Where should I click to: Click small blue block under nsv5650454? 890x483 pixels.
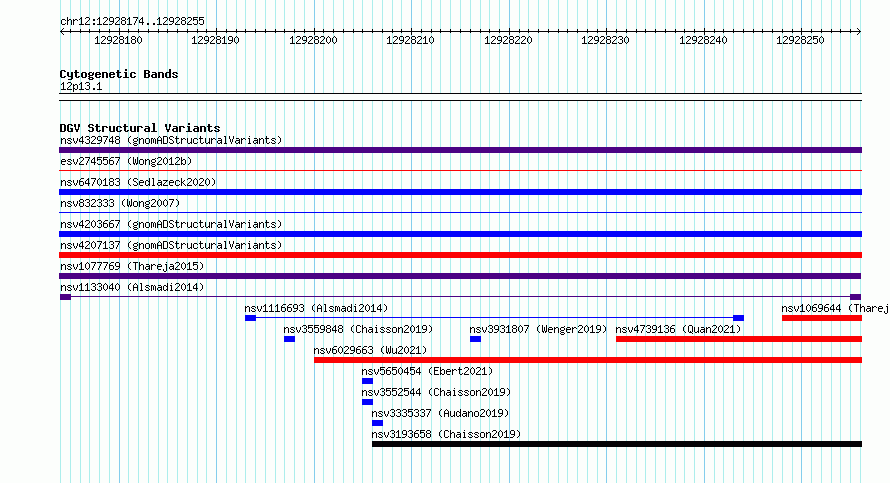tap(367, 381)
